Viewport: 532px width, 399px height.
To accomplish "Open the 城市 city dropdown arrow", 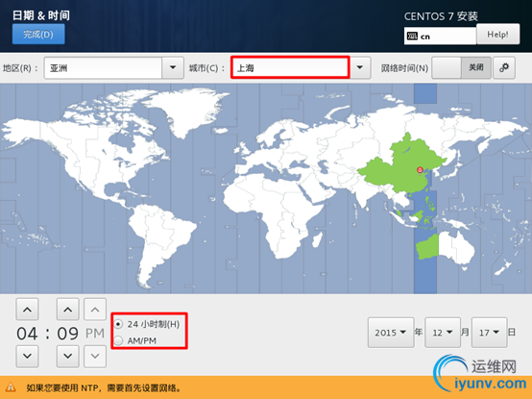I will pos(360,67).
